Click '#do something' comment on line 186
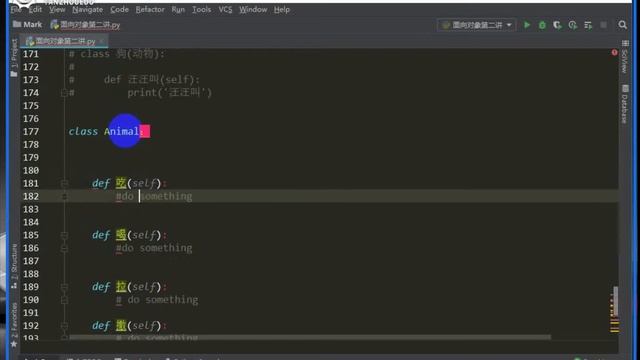Screen dimensions: 640x360 point(154,248)
